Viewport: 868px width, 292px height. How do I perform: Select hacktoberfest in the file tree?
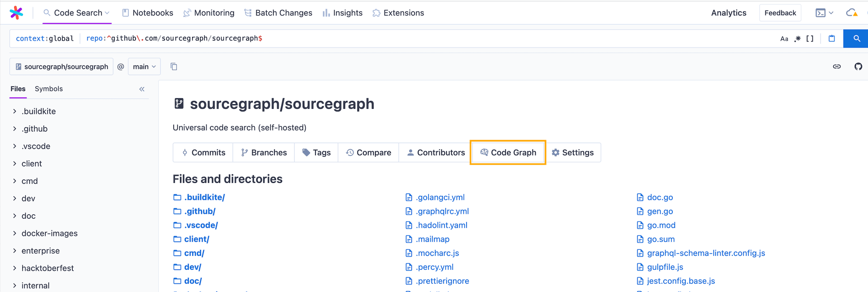tap(47, 268)
